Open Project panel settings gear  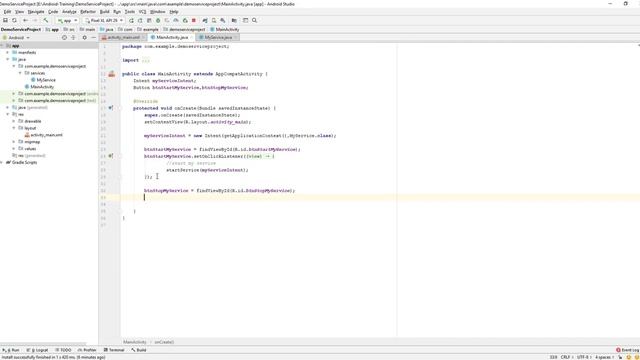point(84,38)
